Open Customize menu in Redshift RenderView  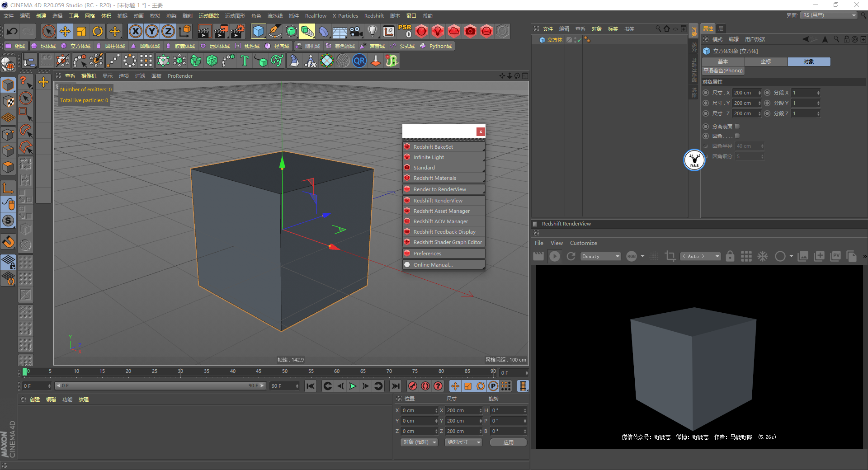[x=583, y=243]
